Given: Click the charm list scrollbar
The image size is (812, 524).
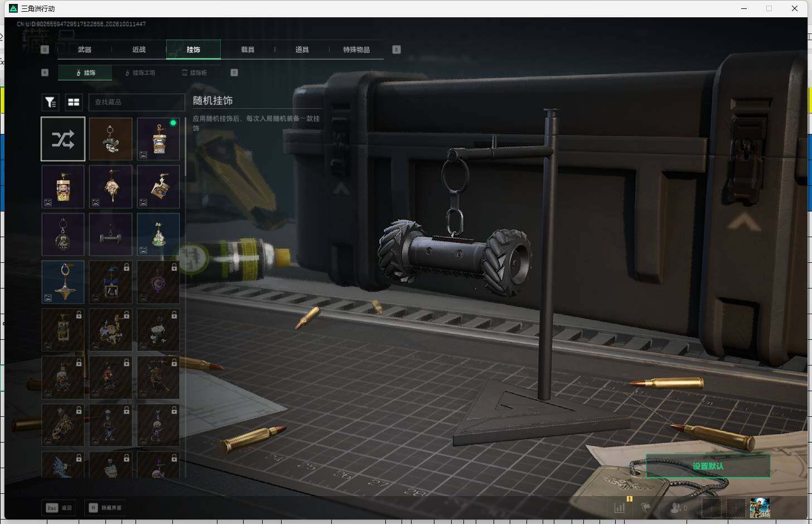Looking at the screenshot, I should pyautogui.click(x=185, y=147).
